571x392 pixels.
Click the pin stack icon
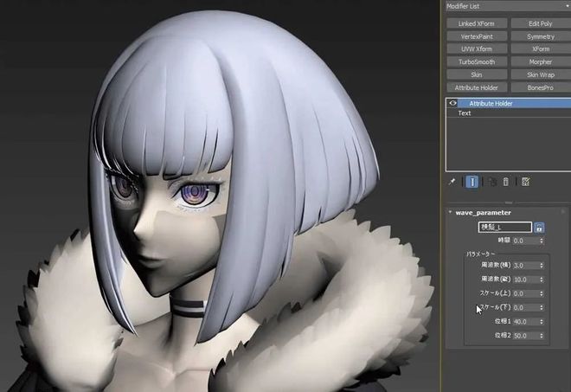(451, 182)
